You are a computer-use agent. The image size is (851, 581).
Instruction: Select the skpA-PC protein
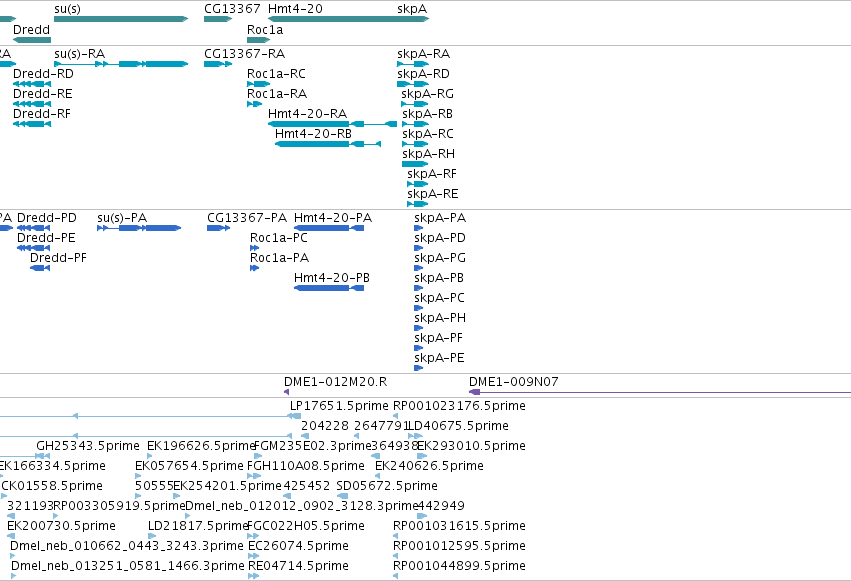coord(418,308)
